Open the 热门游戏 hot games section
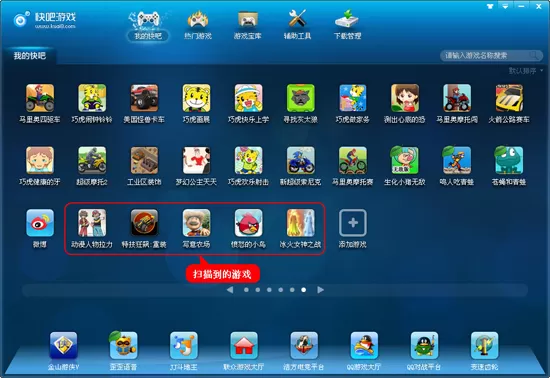Screen dimensions: 550x378 click(x=198, y=26)
